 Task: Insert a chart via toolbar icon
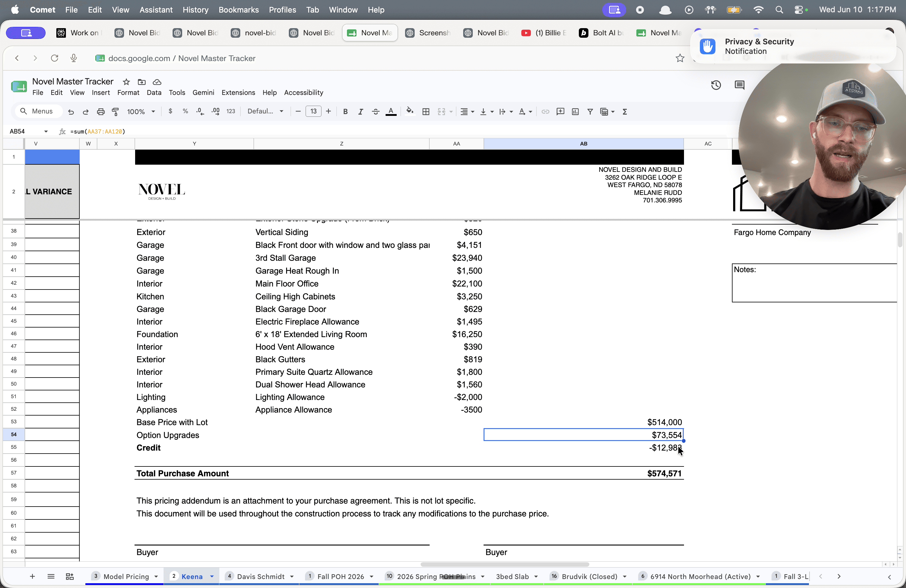[575, 111]
